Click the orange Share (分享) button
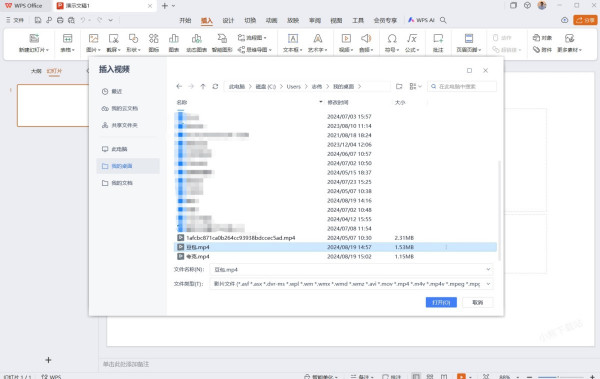Viewport: 600px width, 379px height. tap(585, 20)
